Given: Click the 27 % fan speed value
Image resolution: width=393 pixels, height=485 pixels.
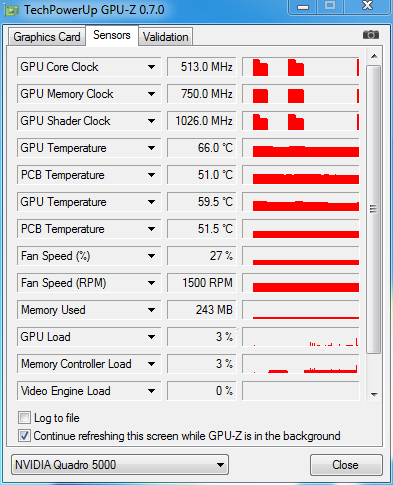Looking at the screenshot, I should pyautogui.click(x=202, y=256).
